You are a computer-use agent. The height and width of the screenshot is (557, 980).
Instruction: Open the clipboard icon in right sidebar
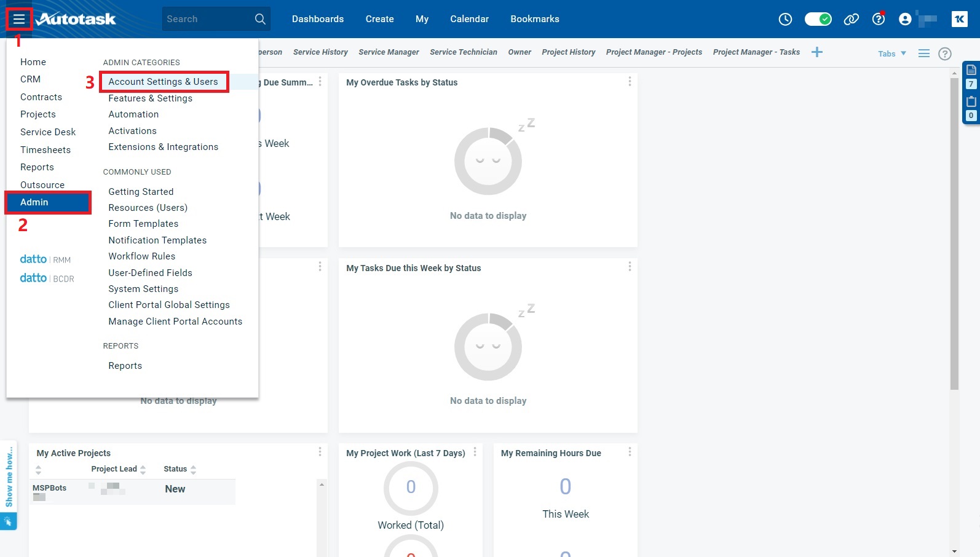(x=971, y=101)
